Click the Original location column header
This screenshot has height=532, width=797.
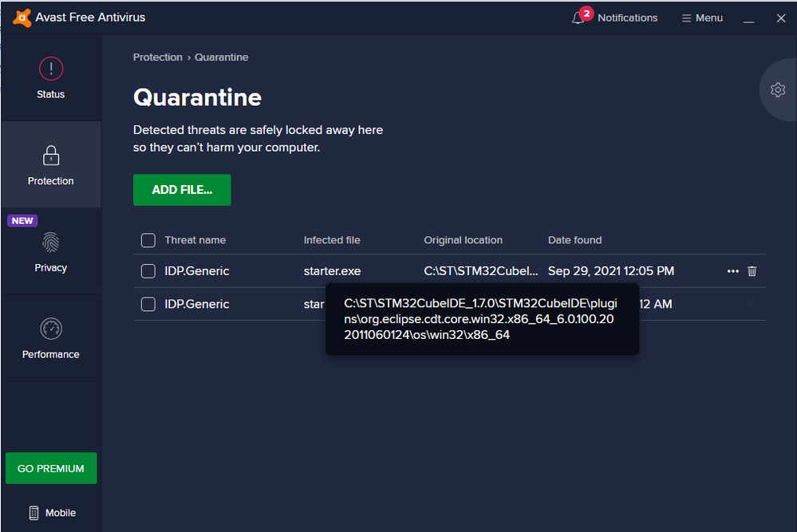(463, 240)
